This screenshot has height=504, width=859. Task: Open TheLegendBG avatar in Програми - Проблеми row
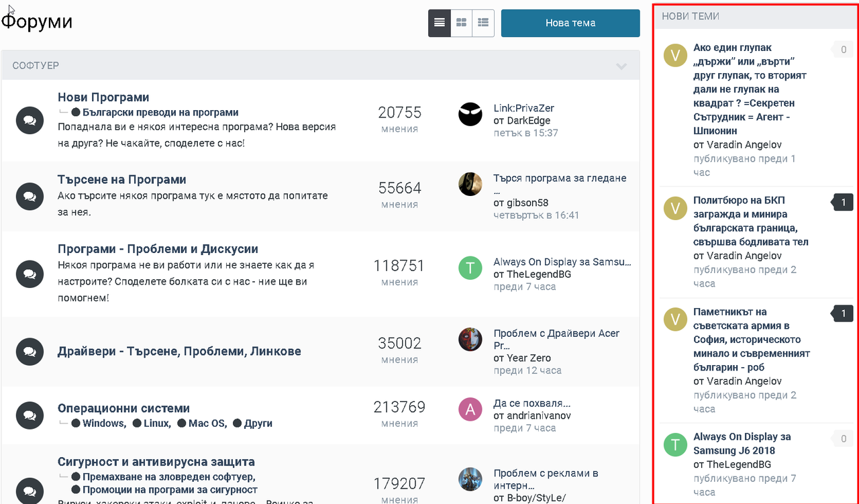[x=470, y=268]
